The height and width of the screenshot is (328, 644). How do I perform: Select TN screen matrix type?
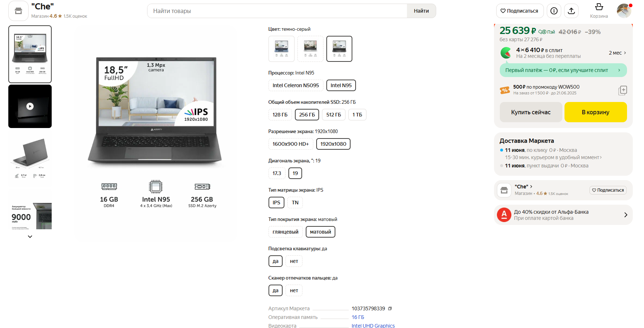click(295, 203)
